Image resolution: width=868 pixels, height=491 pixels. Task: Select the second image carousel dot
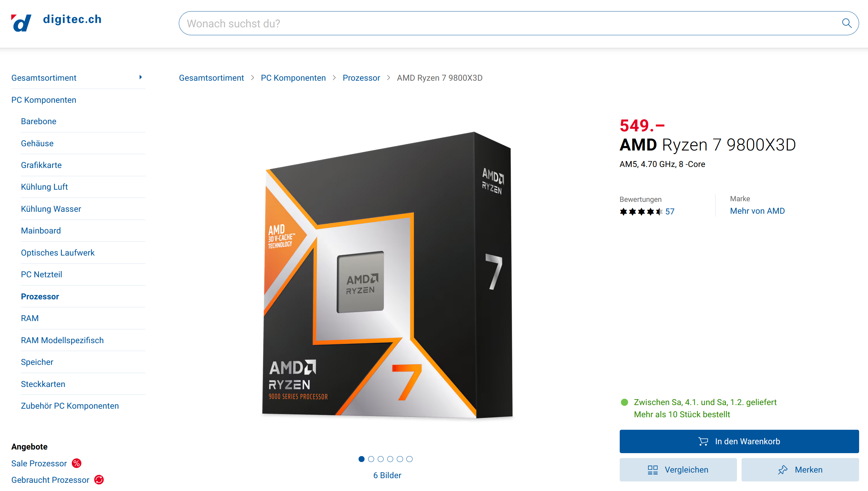coord(371,459)
